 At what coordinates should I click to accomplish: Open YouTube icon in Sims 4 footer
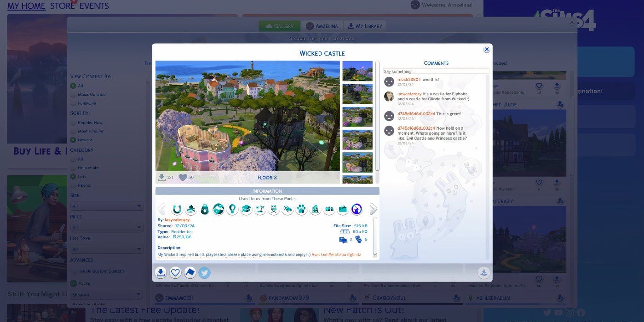pyautogui.click(x=558, y=313)
